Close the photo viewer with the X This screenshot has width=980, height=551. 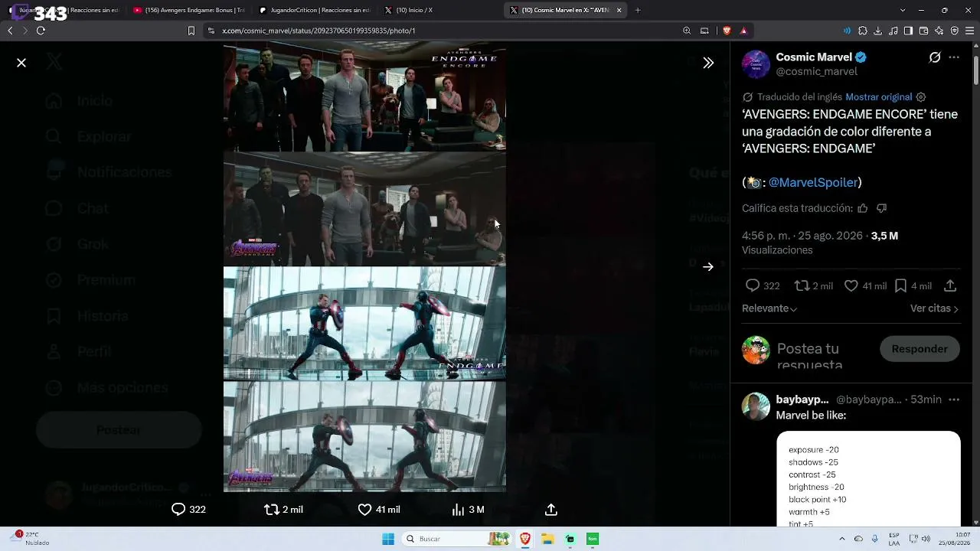click(x=21, y=63)
